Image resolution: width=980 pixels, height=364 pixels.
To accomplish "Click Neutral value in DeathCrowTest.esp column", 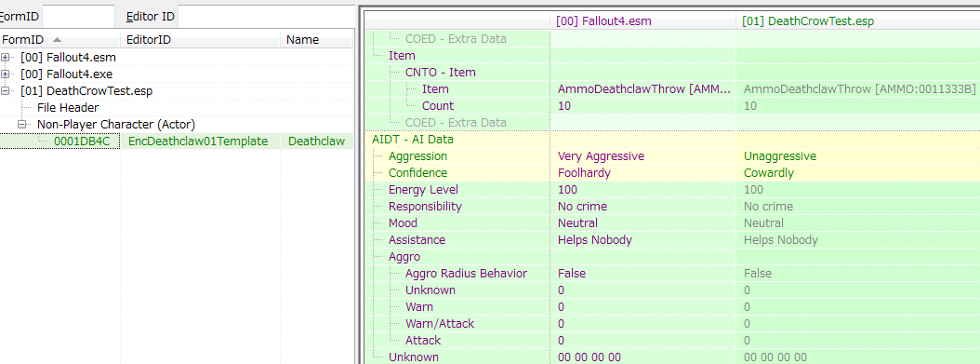I will click(762, 223).
